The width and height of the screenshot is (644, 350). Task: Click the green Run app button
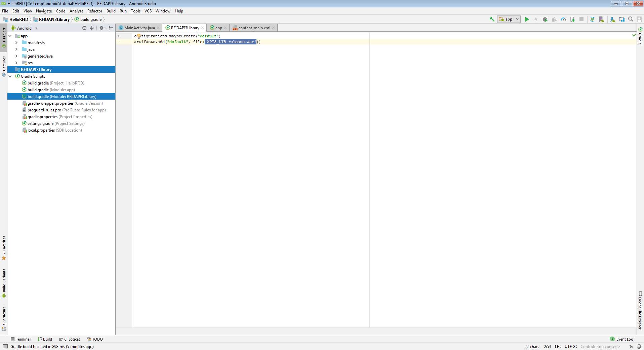[527, 20]
